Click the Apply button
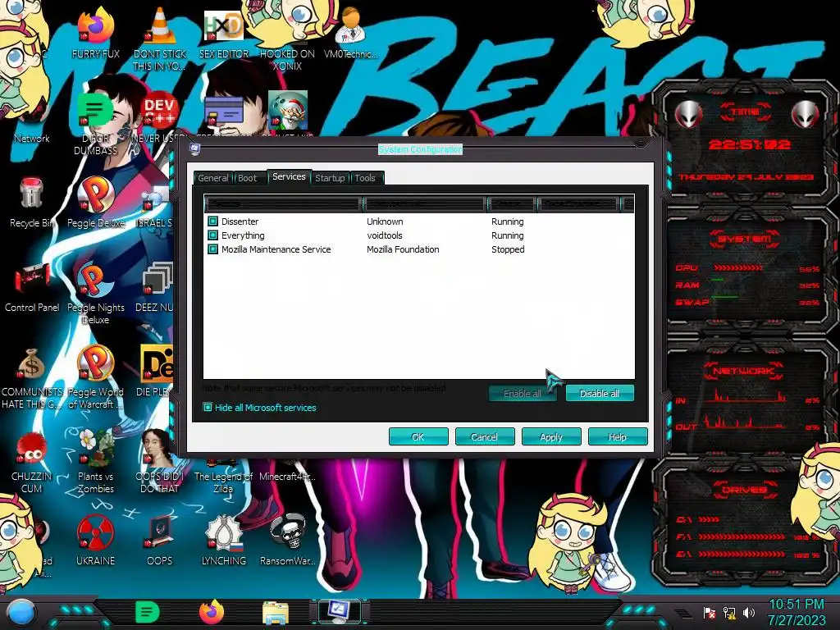This screenshot has width=840, height=630. (550, 437)
